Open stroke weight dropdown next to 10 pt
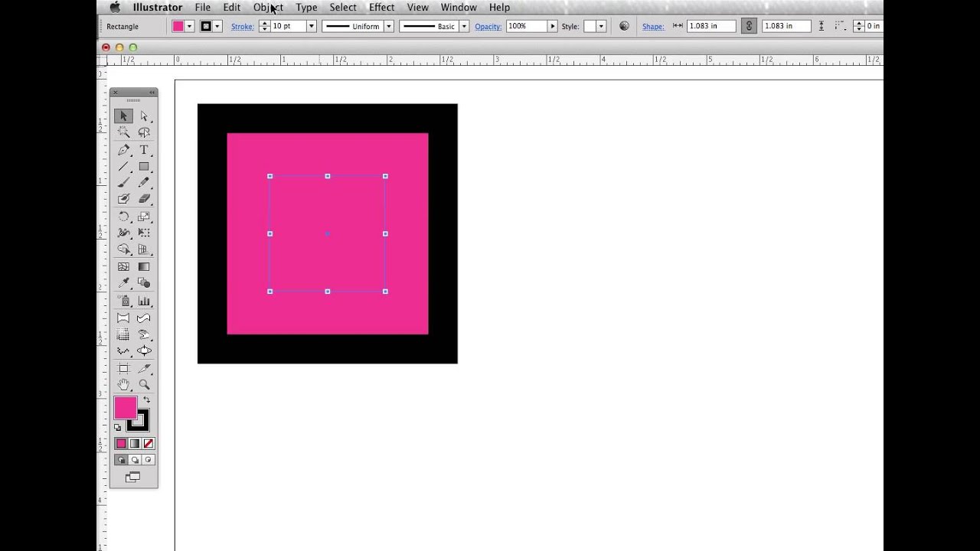Image resolution: width=980 pixels, height=551 pixels. point(311,26)
